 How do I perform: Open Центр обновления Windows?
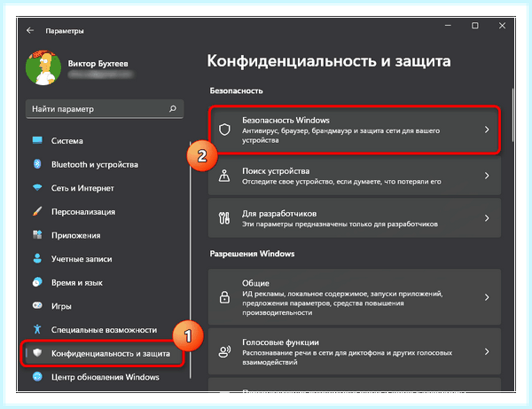(105, 377)
